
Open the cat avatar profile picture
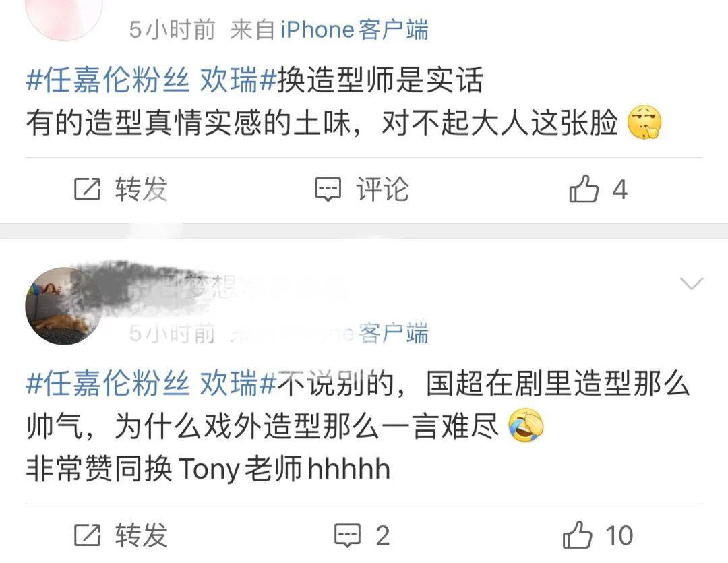click(63, 305)
